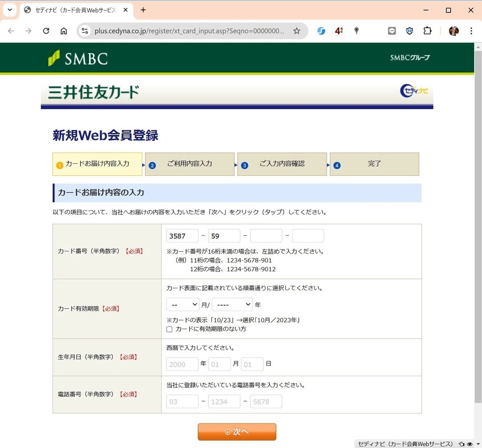Focus the birth year field
This screenshot has height=448, width=482.
[x=182, y=364]
